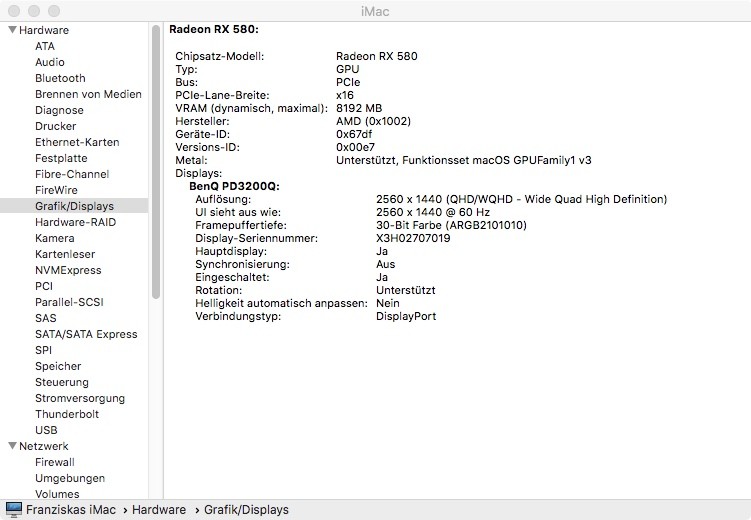751x520 pixels.
Task: Click the iMac computer icon in path bar
Action: tap(14, 510)
